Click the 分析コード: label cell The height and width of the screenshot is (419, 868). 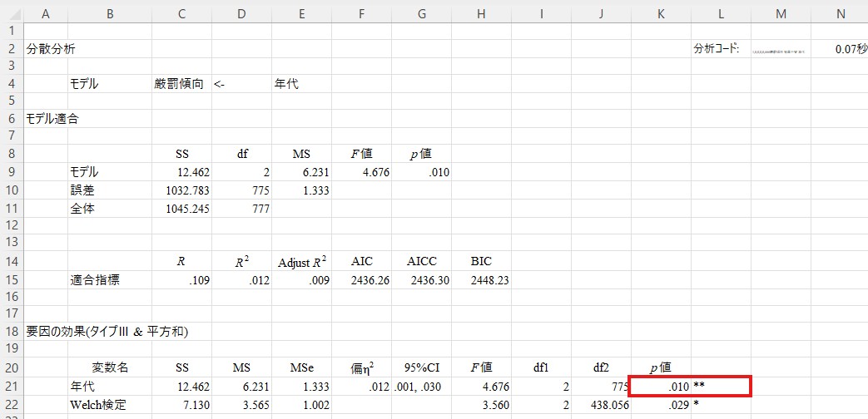pyautogui.click(x=720, y=49)
